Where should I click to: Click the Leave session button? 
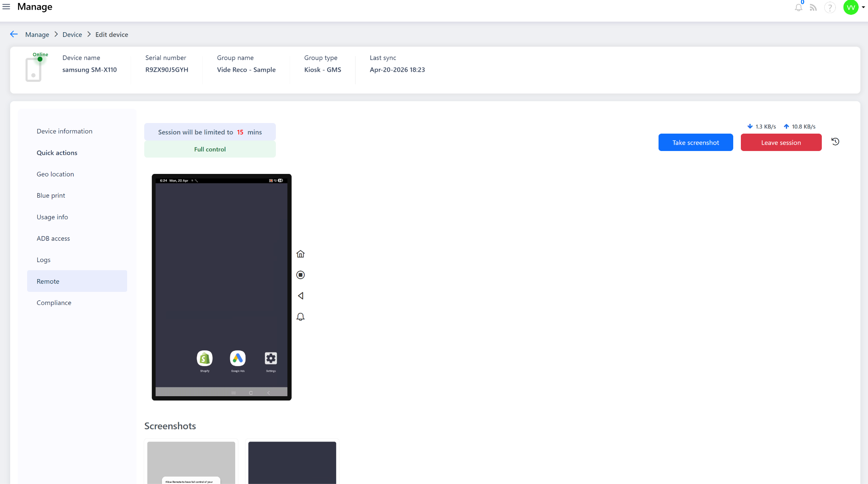point(781,143)
